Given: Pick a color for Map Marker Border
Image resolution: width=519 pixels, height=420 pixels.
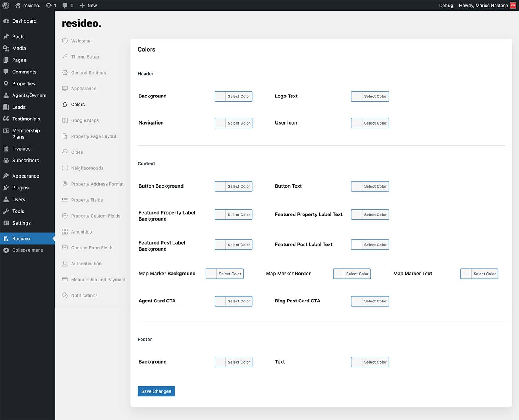Looking at the screenshot, I should 352,274.
